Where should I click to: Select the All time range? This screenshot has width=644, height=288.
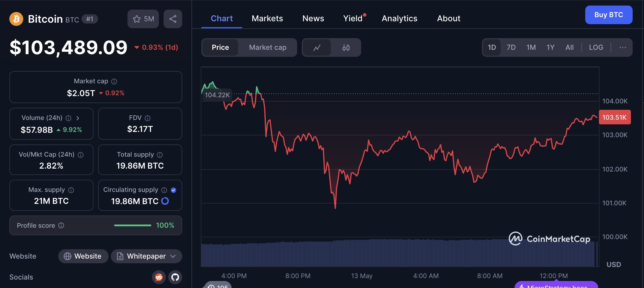570,47
